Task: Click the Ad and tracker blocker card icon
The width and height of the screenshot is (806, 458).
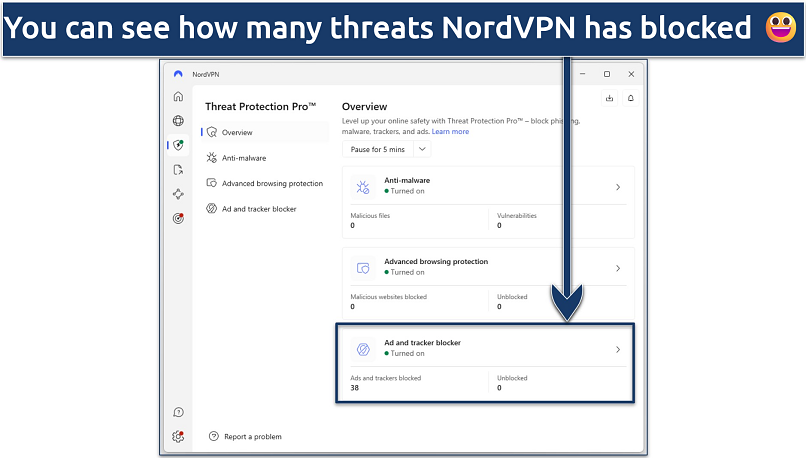Action: (x=363, y=350)
